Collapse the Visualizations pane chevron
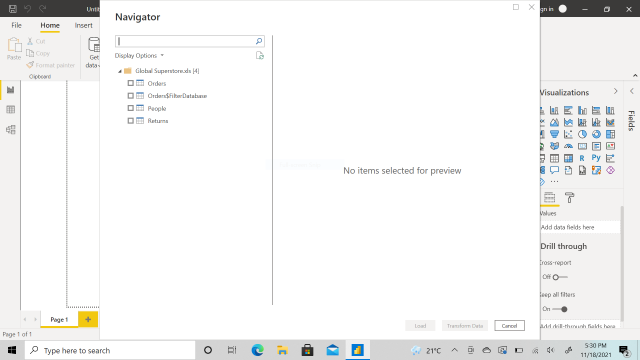Image resolution: width=640 pixels, height=360 pixels. pos(616,91)
